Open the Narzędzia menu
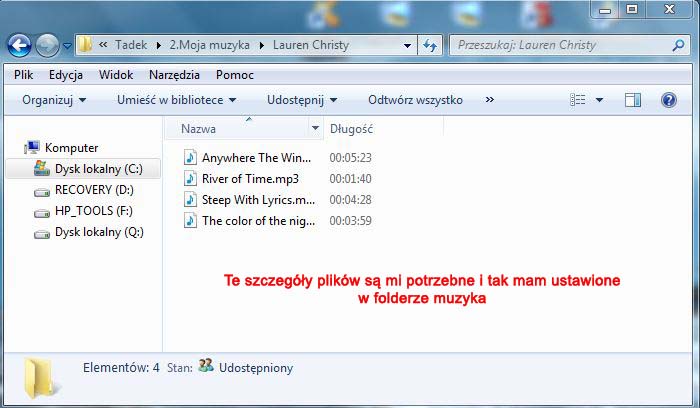 tap(174, 75)
